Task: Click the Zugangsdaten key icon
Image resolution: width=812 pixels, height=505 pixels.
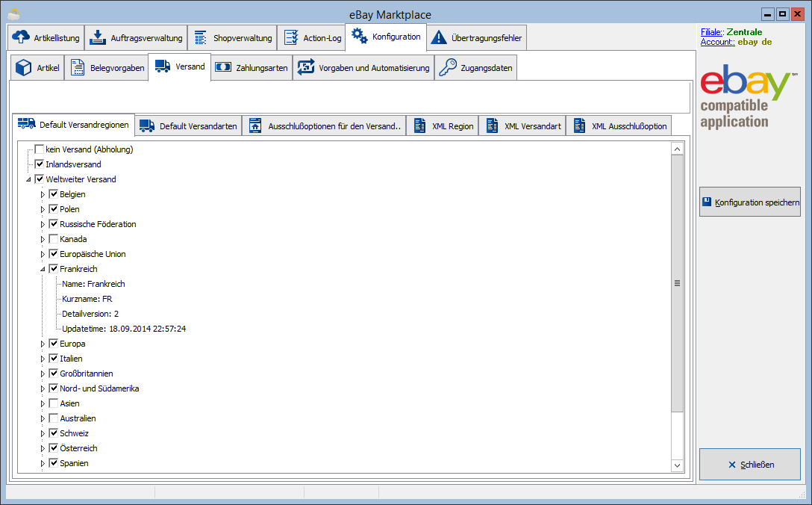Action: [x=448, y=67]
